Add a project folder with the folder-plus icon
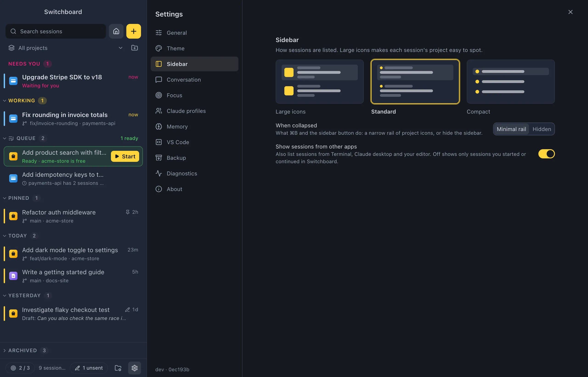The width and height of the screenshot is (588, 377). click(135, 48)
